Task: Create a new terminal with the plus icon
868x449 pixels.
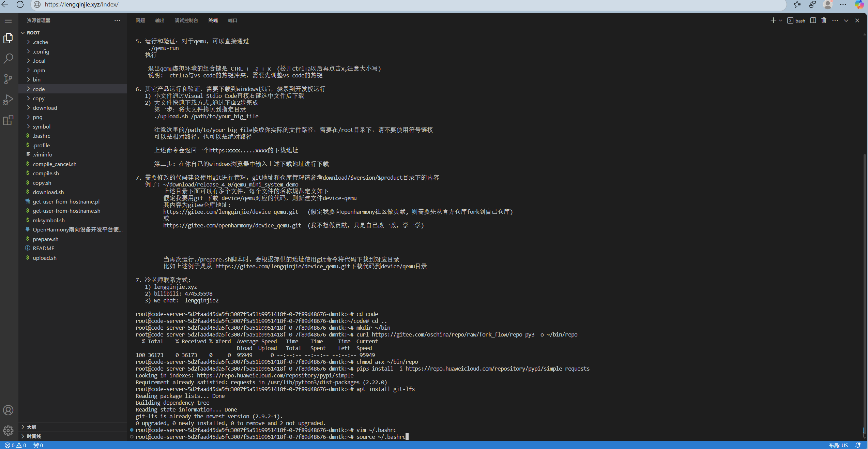Action: [x=773, y=20]
